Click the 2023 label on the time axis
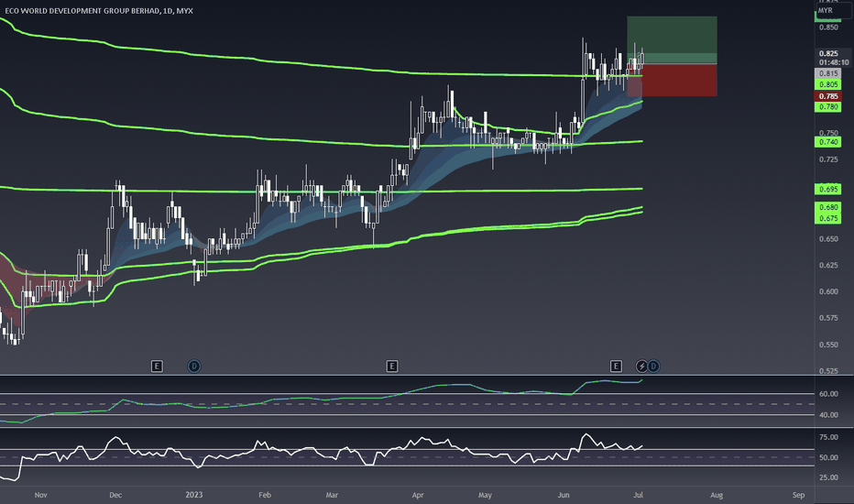Screen dimensions: 854x504 pos(194,495)
